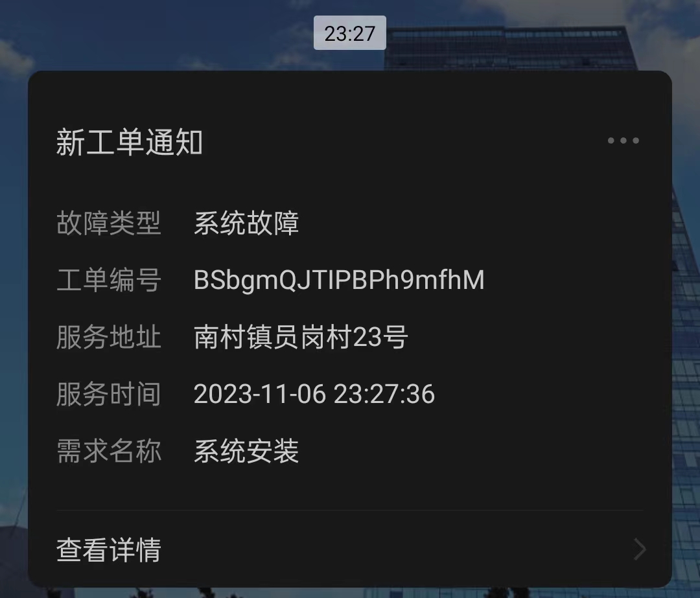Open the three-dot more options menu
The height and width of the screenshot is (598, 700).
pyautogui.click(x=624, y=141)
